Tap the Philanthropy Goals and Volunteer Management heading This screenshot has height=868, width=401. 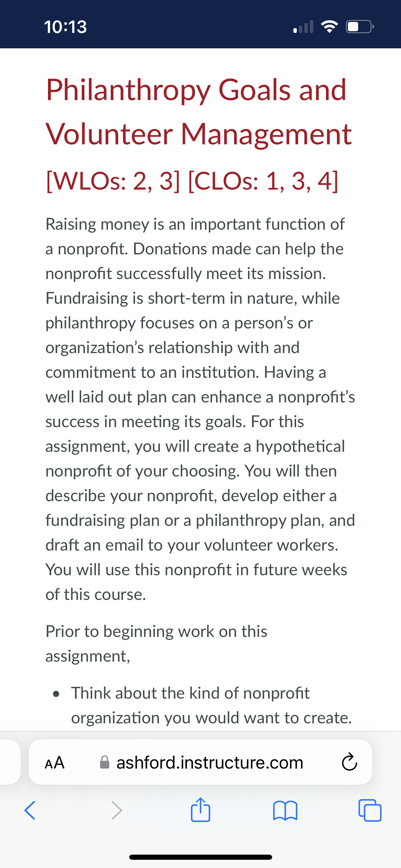(199, 111)
